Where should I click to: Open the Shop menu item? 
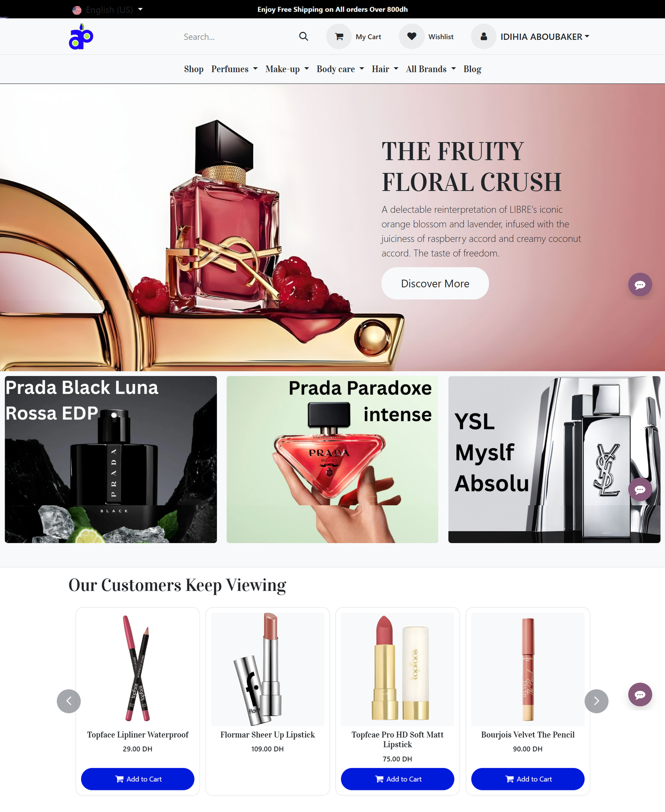click(x=194, y=69)
